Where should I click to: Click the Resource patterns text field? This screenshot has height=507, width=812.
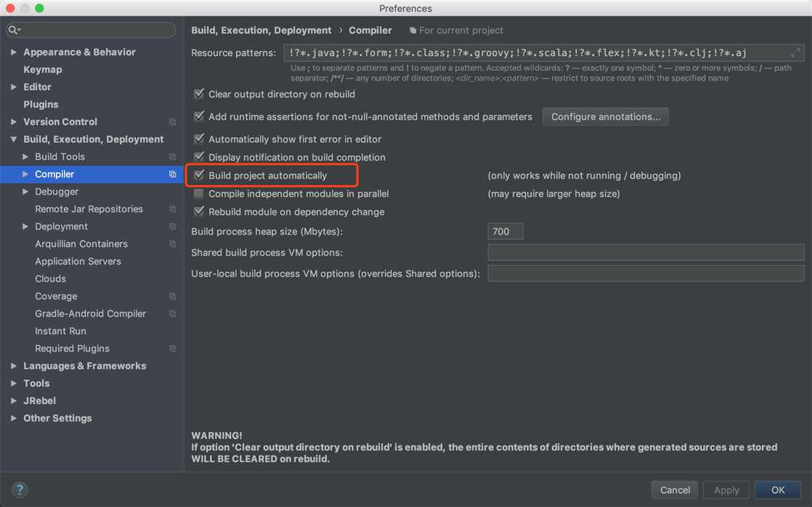(544, 53)
